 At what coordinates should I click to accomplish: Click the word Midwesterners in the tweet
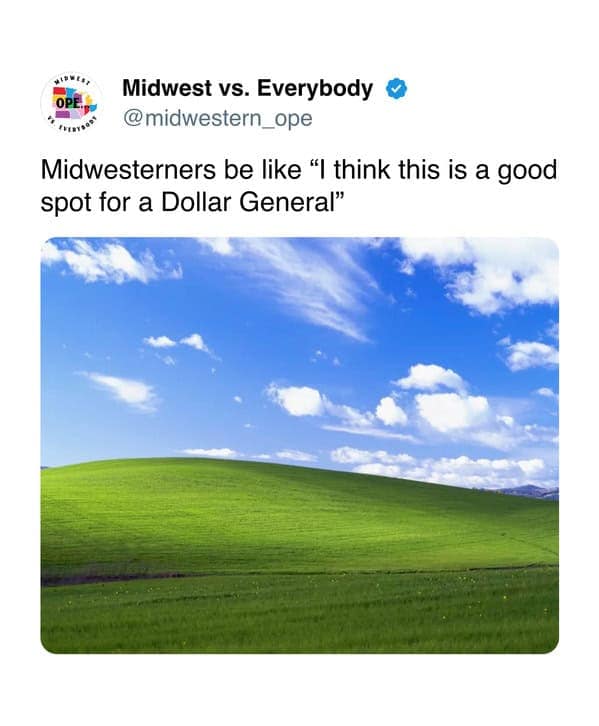[x=128, y=170]
